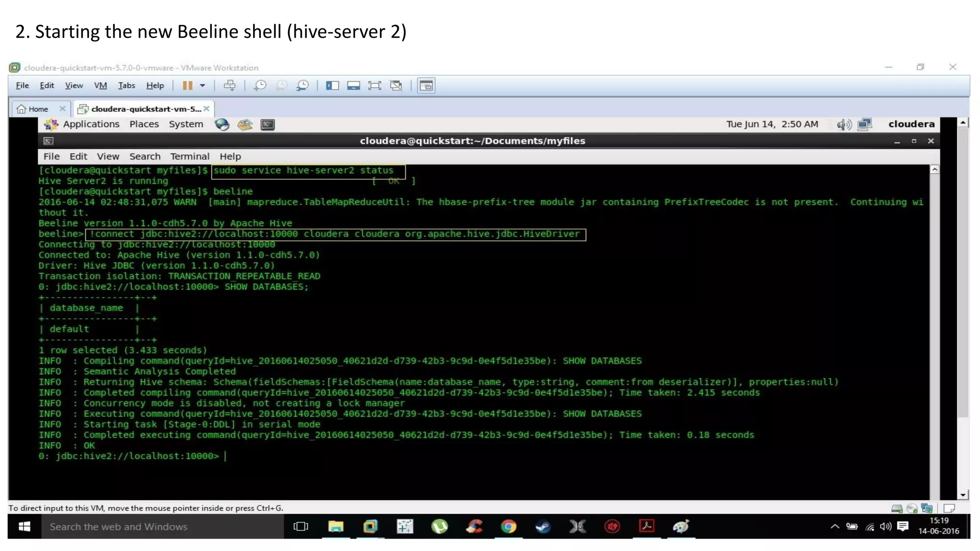The width and height of the screenshot is (980, 551).
Task: Launch the web browser from GNOME panel
Action: 222,125
